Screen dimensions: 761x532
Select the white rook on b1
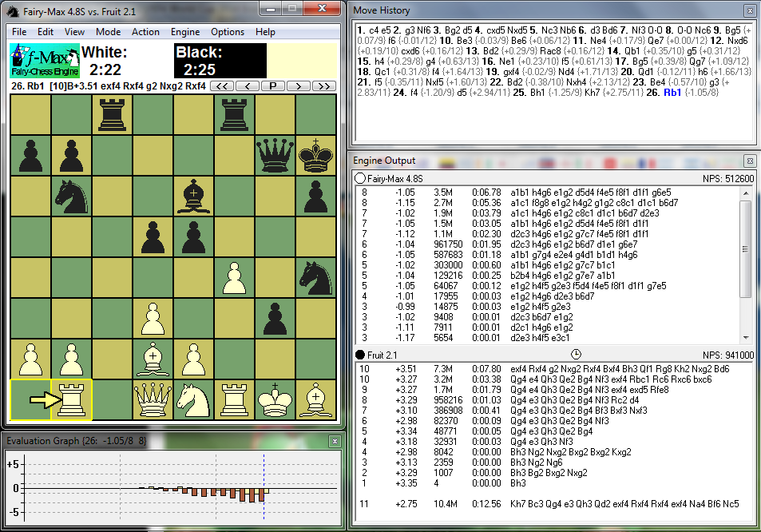click(x=71, y=399)
